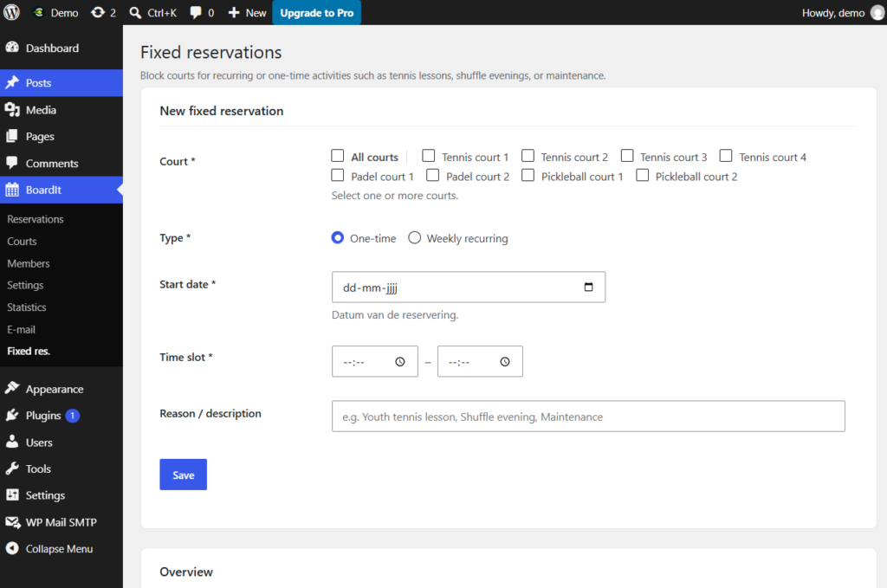Screen dimensions: 887x588
Task: Open the Demo site link in admin bar
Action: 56,12
